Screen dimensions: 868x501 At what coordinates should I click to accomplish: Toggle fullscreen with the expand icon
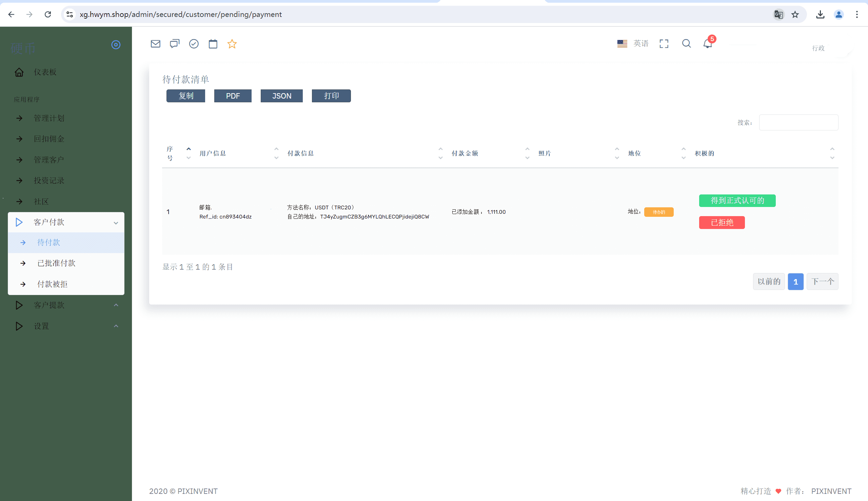coord(664,44)
